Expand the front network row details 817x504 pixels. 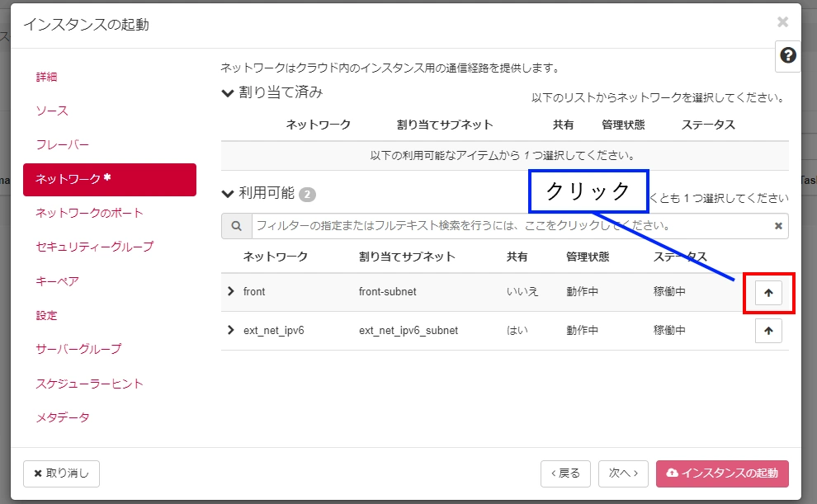(x=231, y=292)
